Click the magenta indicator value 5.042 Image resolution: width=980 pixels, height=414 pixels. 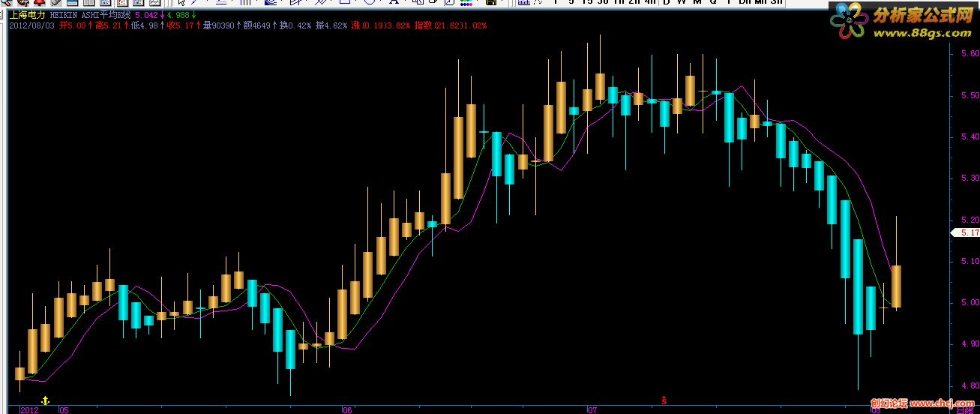coord(145,14)
